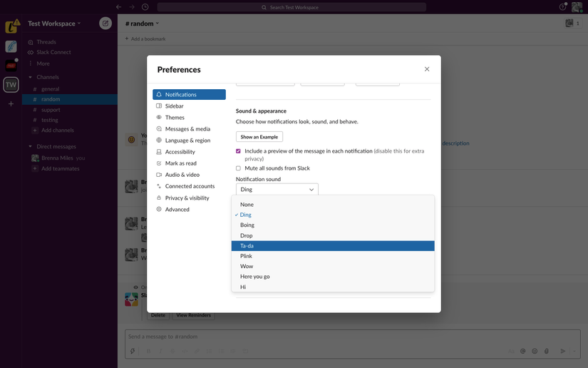Viewport: 588px width, 368px height.
Task: Open send options dropdown arrow
Action: (x=574, y=351)
